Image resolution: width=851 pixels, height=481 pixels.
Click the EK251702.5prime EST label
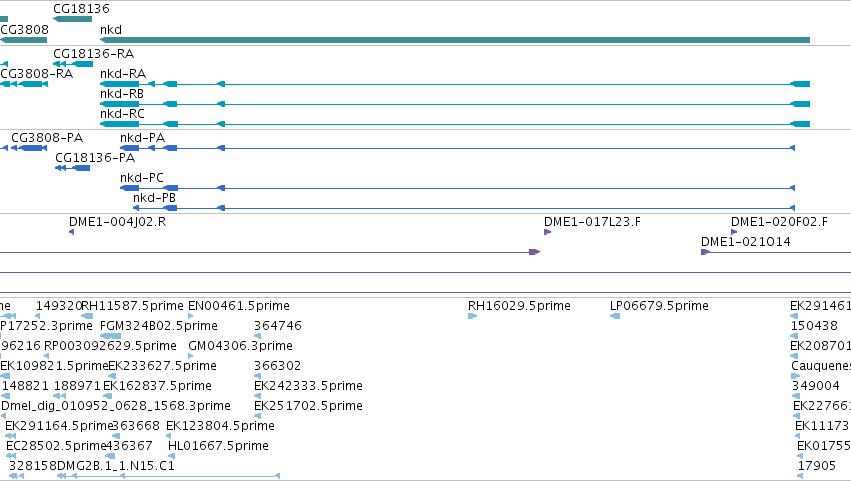(x=308, y=407)
